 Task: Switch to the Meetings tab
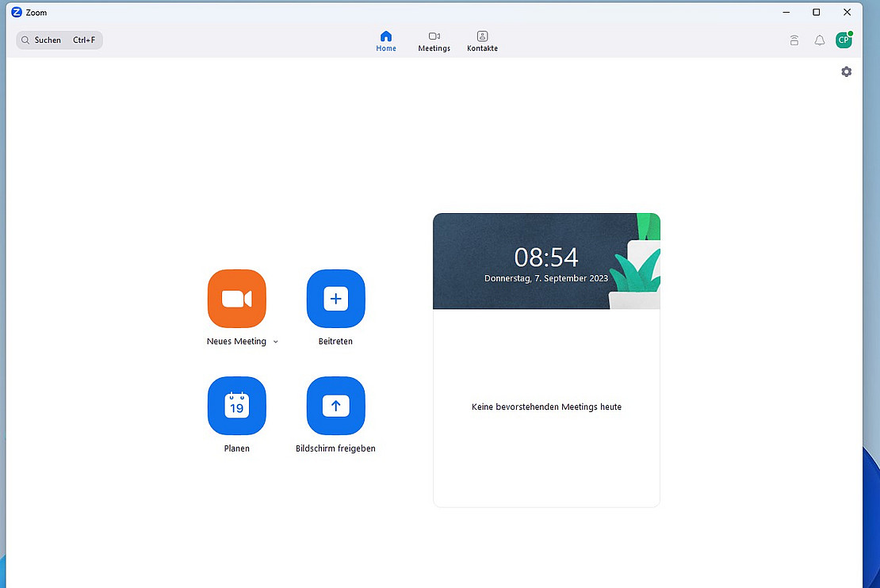pos(434,41)
